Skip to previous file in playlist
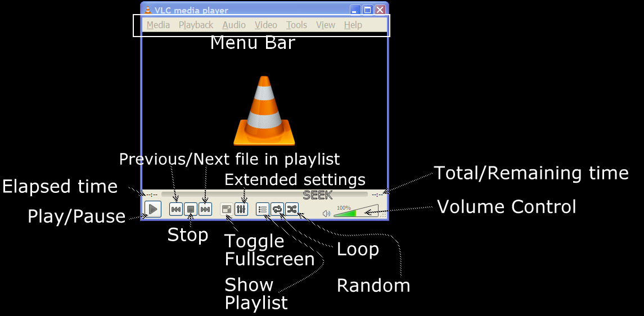 pos(176,209)
